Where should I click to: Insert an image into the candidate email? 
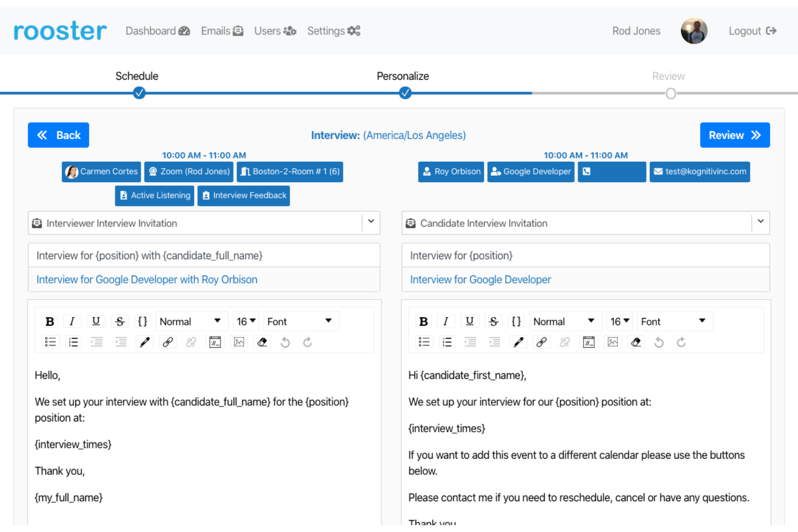coord(613,342)
